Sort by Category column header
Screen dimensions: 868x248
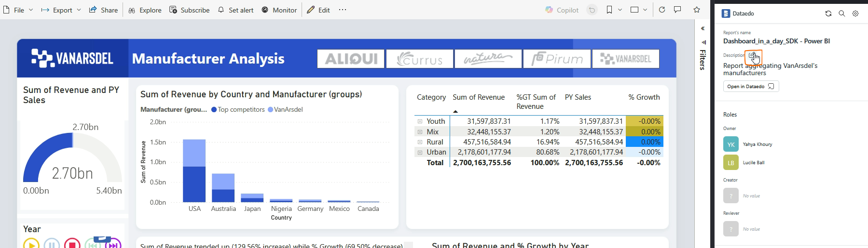click(x=431, y=97)
